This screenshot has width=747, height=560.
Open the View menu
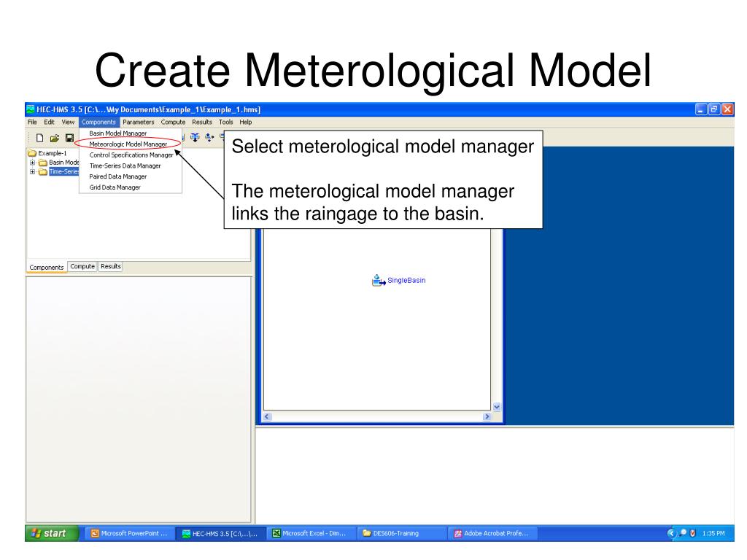pyautogui.click(x=68, y=122)
